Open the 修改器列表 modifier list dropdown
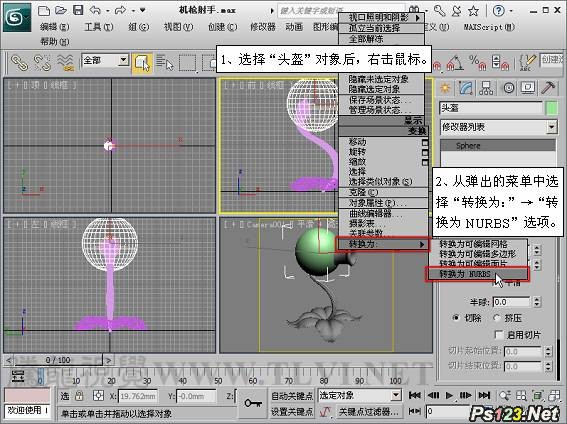Viewport: 567px width, 424px height. pos(551,127)
